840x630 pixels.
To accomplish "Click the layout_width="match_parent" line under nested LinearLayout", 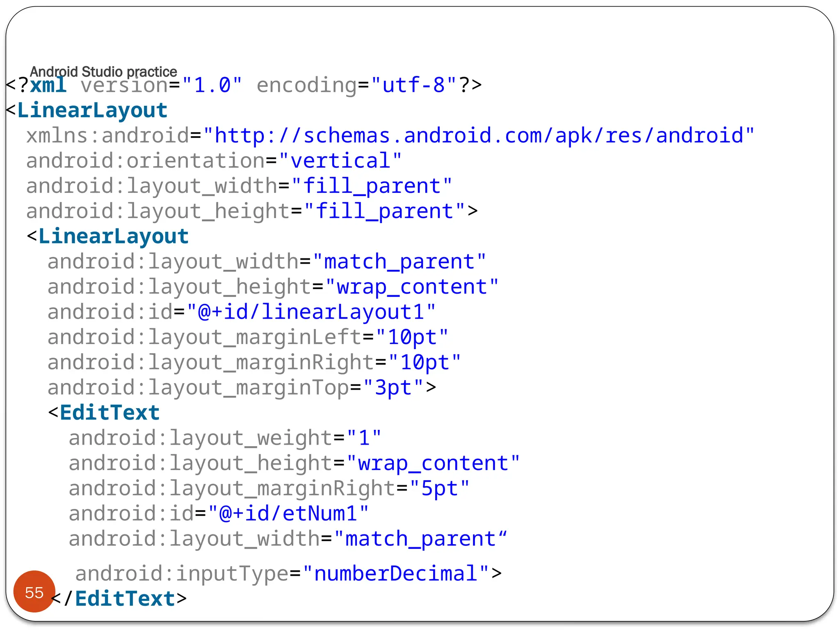I will coord(267,262).
